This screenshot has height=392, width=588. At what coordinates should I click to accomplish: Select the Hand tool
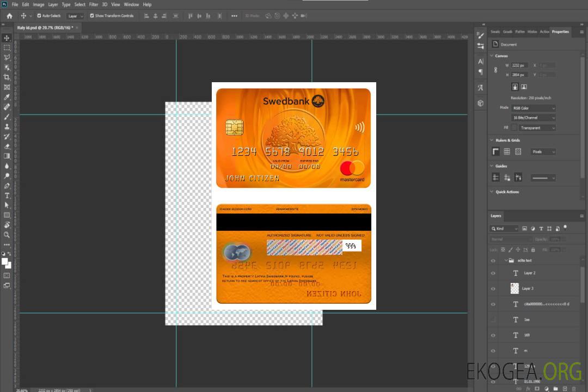click(7, 225)
